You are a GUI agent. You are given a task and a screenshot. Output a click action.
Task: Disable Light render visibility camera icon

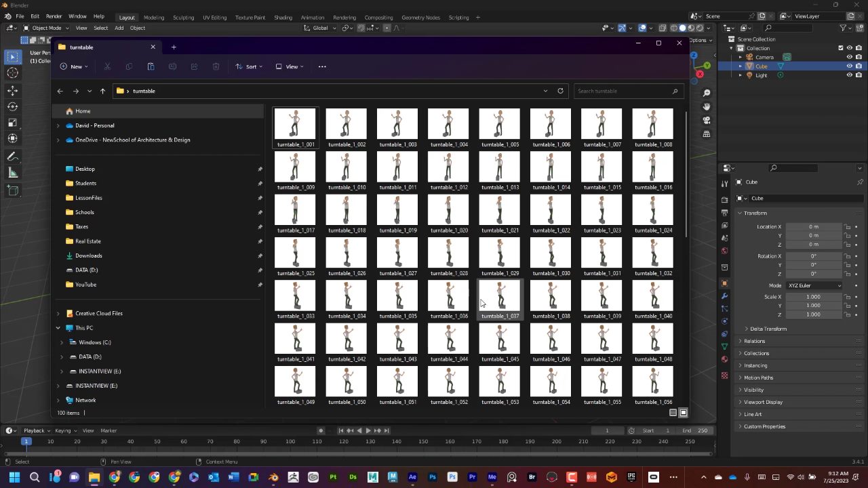(x=859, y=75)
